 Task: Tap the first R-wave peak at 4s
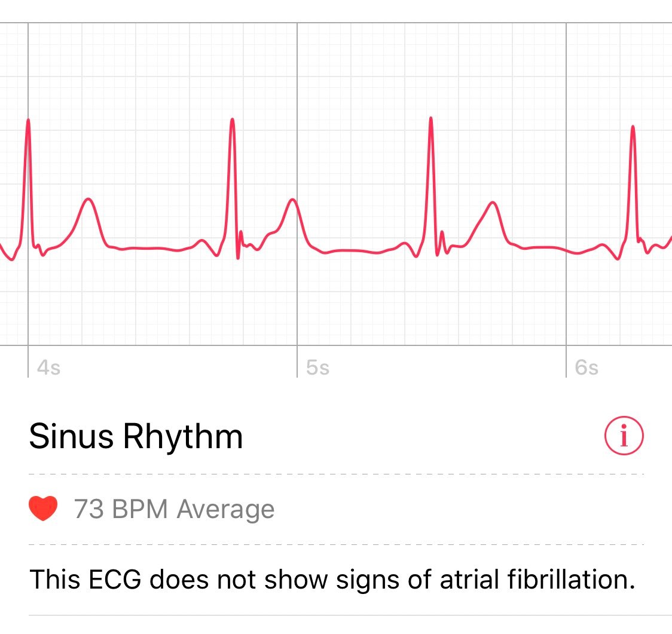[x=28, y=121]
